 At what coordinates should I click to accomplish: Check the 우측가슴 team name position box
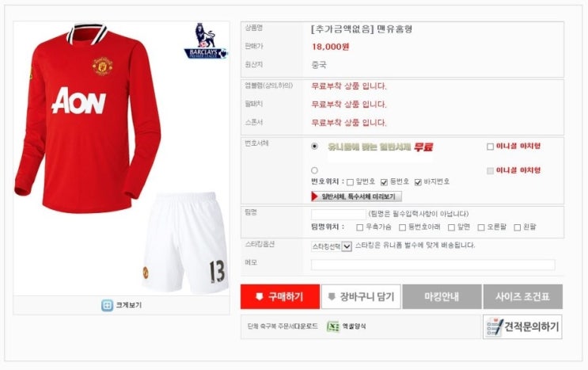point(359,227)
